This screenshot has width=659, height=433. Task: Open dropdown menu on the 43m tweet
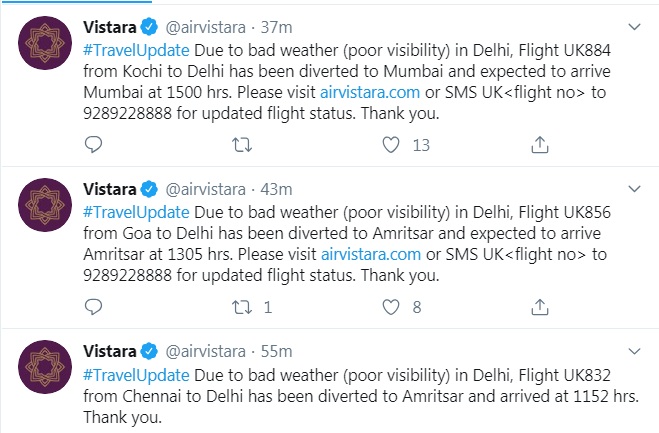click(x=634, y=189)
